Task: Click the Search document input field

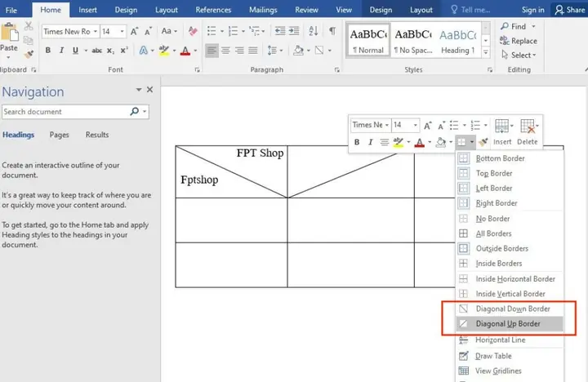Action: point(65,112)
